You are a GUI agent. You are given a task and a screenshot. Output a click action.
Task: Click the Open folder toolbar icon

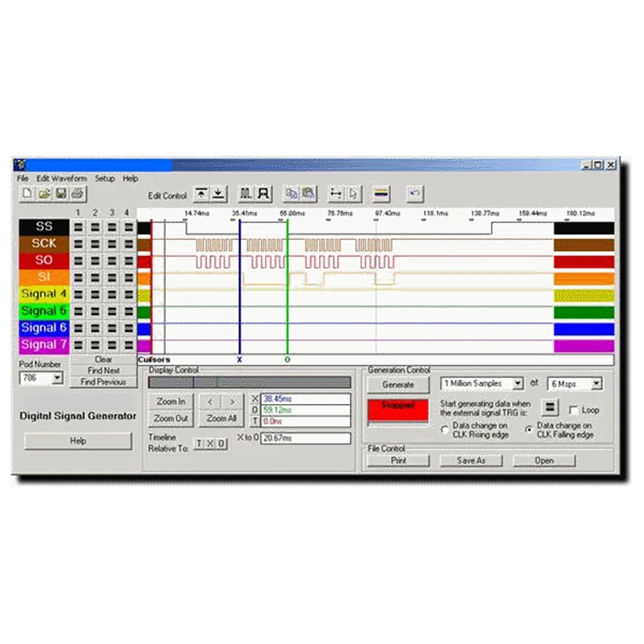click(44, 193)
